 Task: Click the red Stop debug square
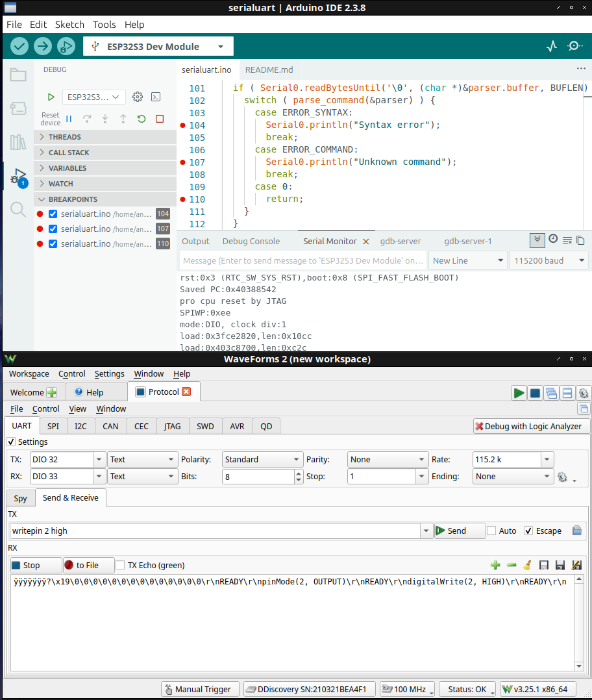tap(160, 119)
